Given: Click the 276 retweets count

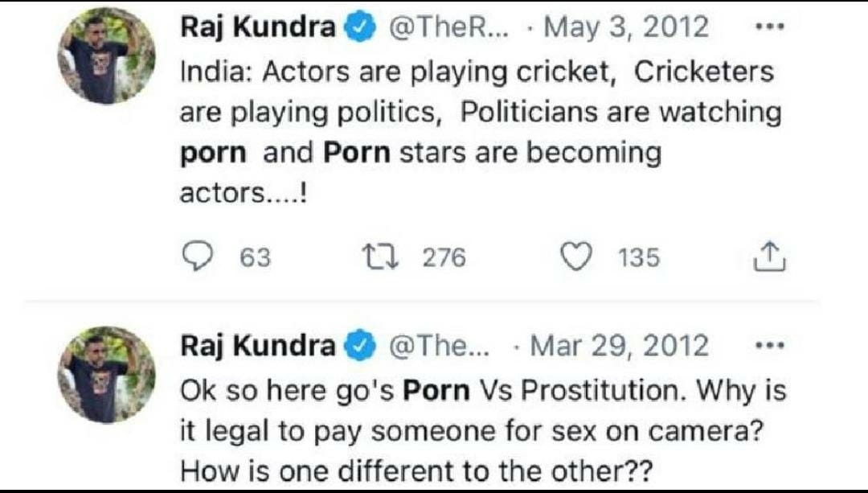Looking at the screenshot, I should pyautogui.click(x=444, y=257).
